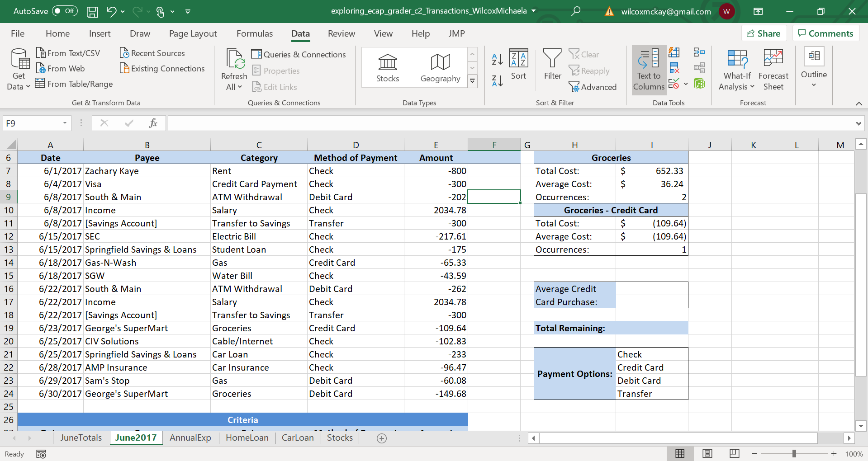Sort ascending with the A-Z icon
This screenshot has height=461, width=868.
click(x=497, y=59)
